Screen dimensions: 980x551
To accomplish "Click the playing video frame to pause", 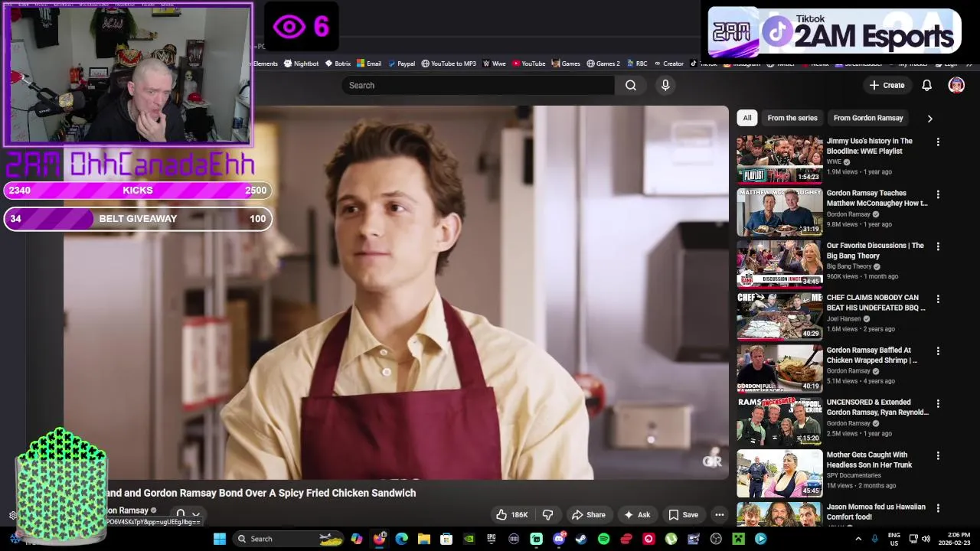I will pyautogui.click(x=396, y=292).
